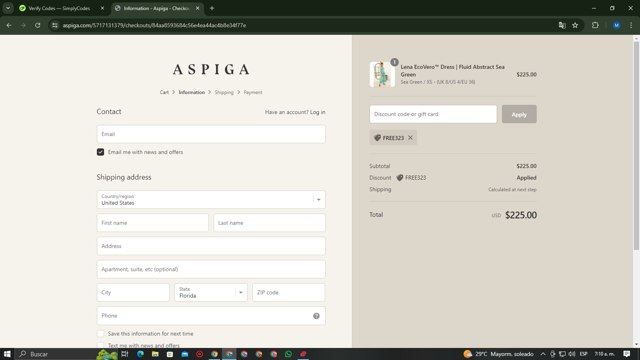Click the browser back arrow

(x=9, y=25)
